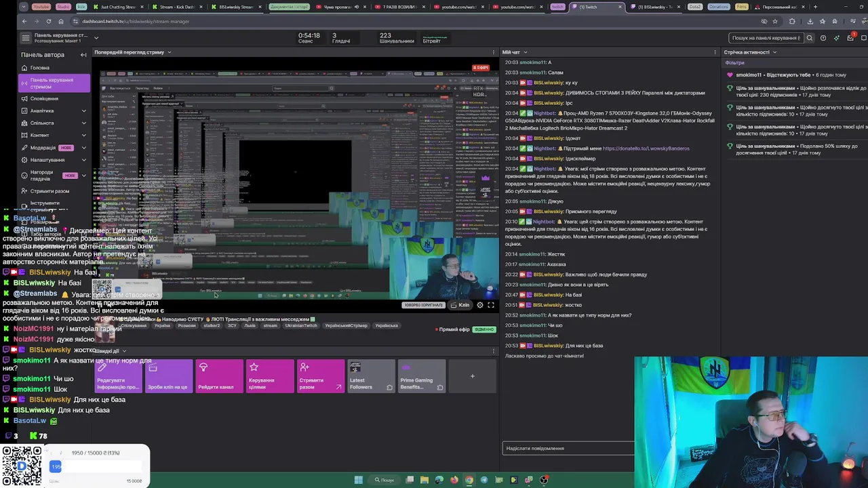The width and height of the screenshot is (868, 488).
Task: Click the Керування цілями quick action
Action: 270,376
